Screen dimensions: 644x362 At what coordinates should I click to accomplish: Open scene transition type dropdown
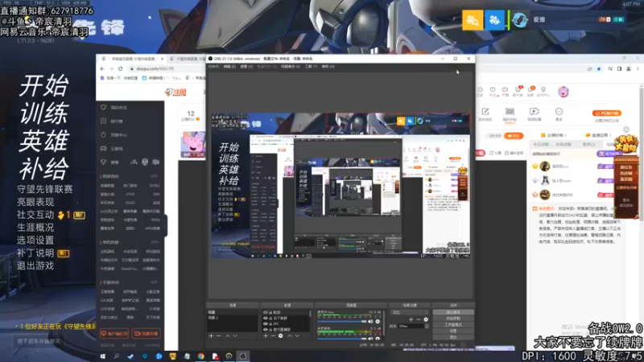[409, 312]
